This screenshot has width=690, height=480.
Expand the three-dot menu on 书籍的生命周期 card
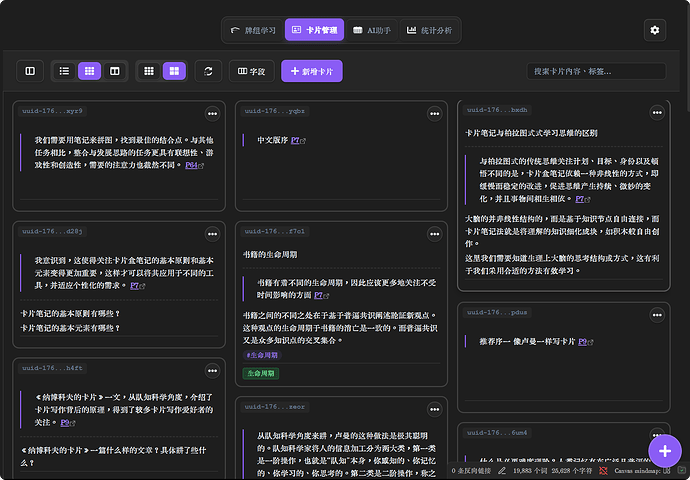pos(434,233)
